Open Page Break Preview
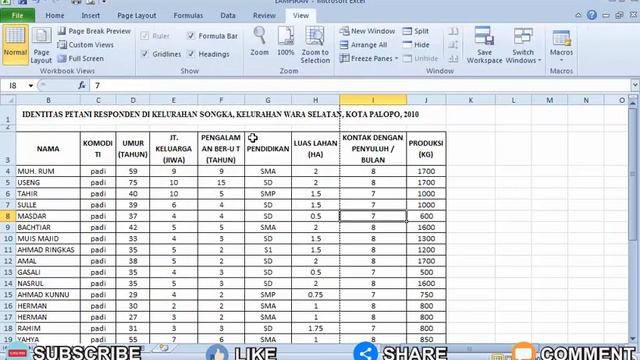640x360 pixels. [94, 31]
